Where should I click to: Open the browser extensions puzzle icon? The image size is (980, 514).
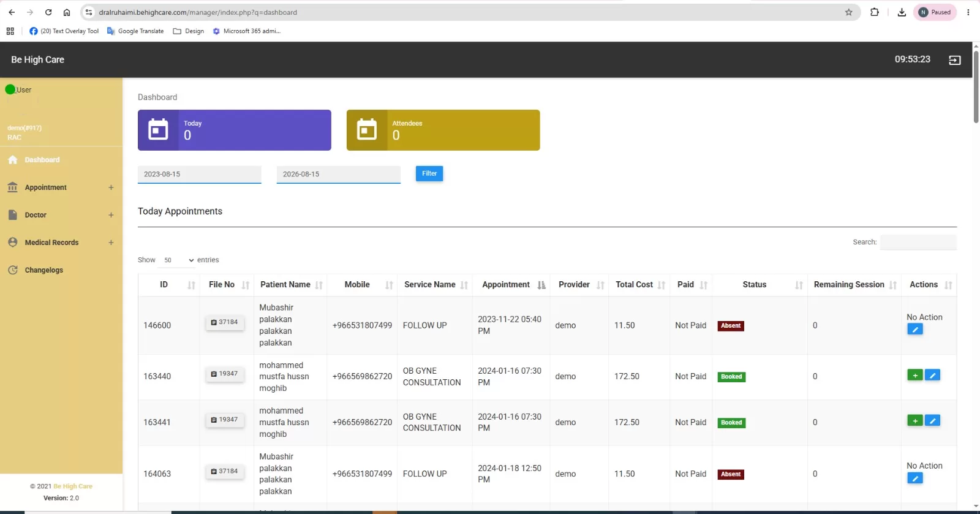(875, 12)
